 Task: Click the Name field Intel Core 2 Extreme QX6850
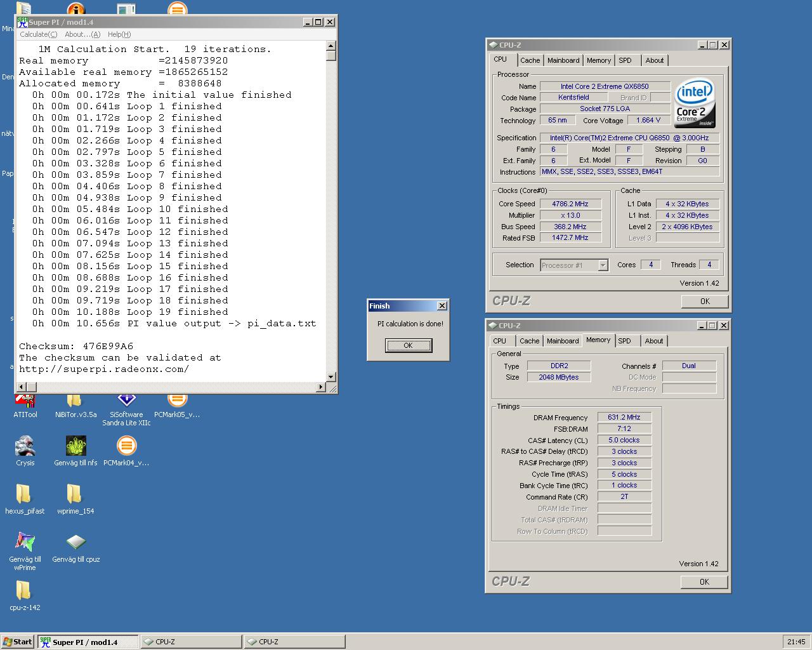pos(604,86)
